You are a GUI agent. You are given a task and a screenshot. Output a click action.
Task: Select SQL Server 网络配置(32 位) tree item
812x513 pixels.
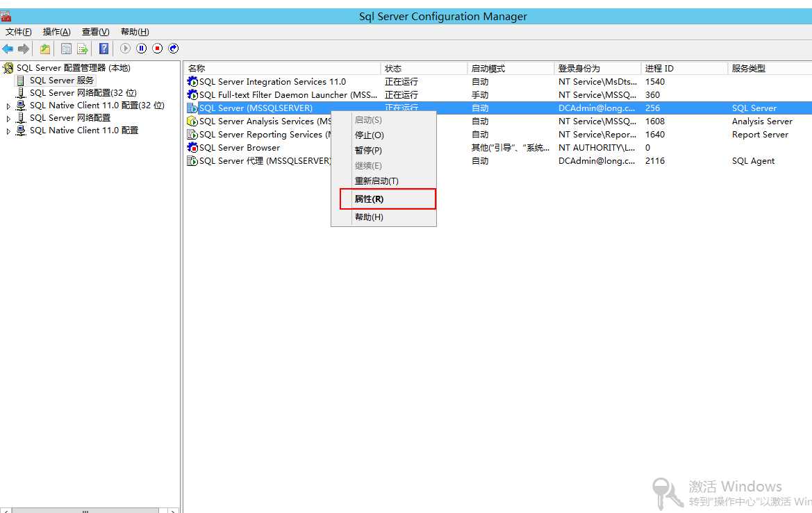click(83, 92)
